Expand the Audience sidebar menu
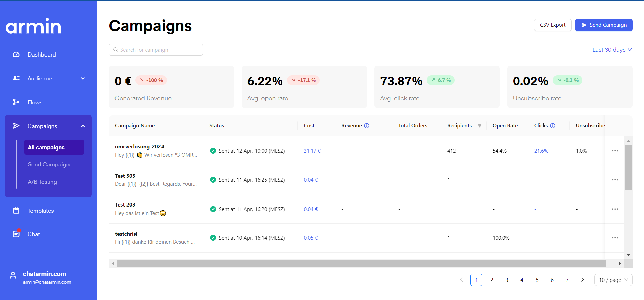 [x=83, y=78]
